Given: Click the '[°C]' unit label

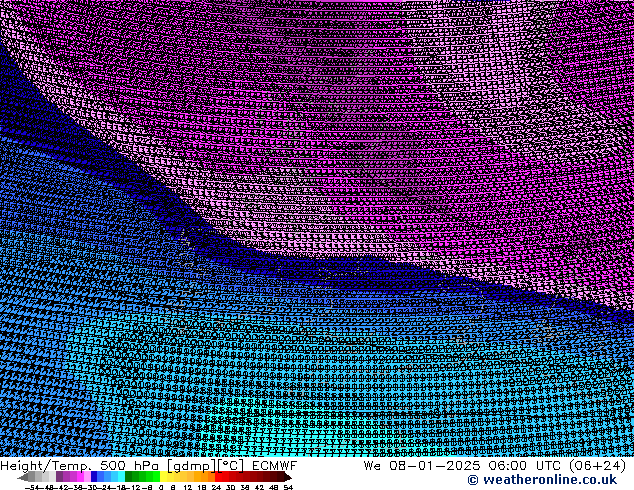Looking at the screenshot, I should [x=231, y=466].
